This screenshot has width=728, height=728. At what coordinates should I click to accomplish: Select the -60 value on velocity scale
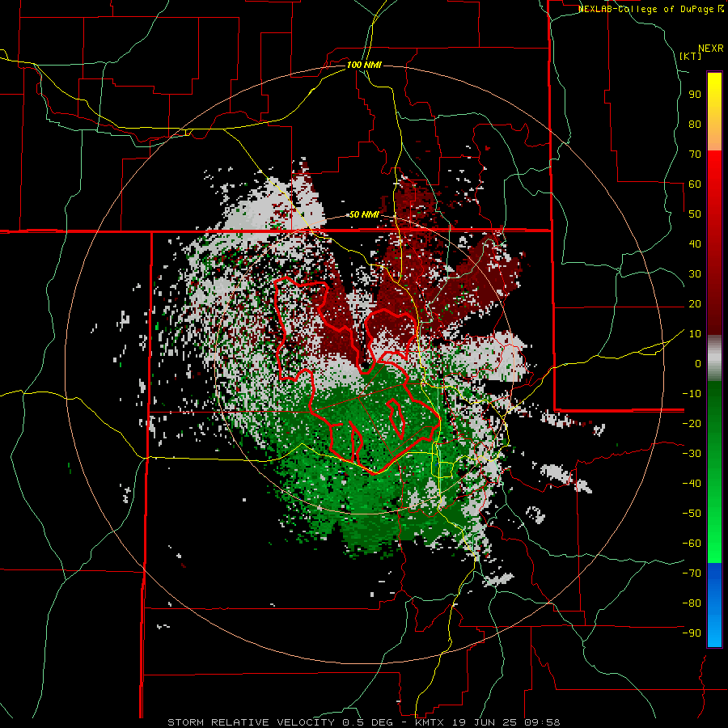tap(692, 544)
